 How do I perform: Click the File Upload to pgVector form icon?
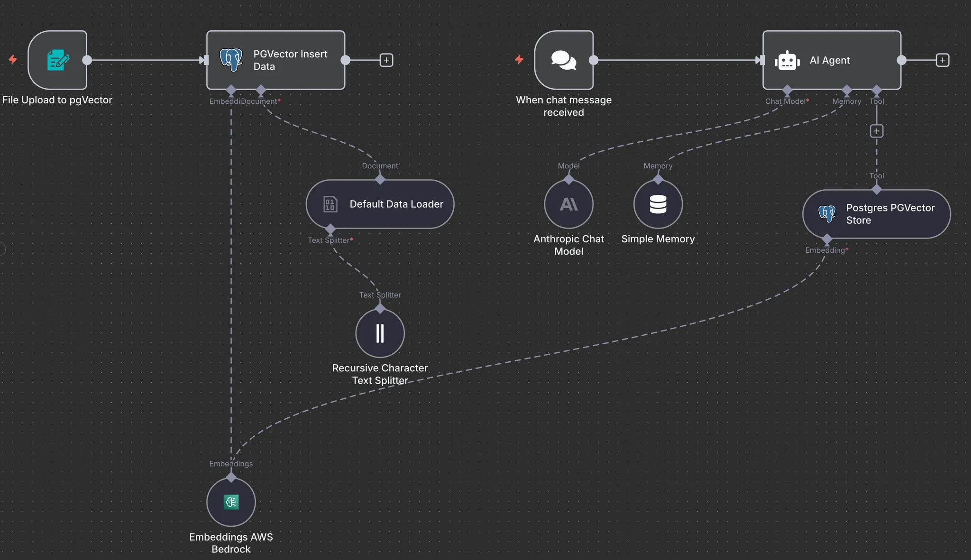tap(57, 60)
